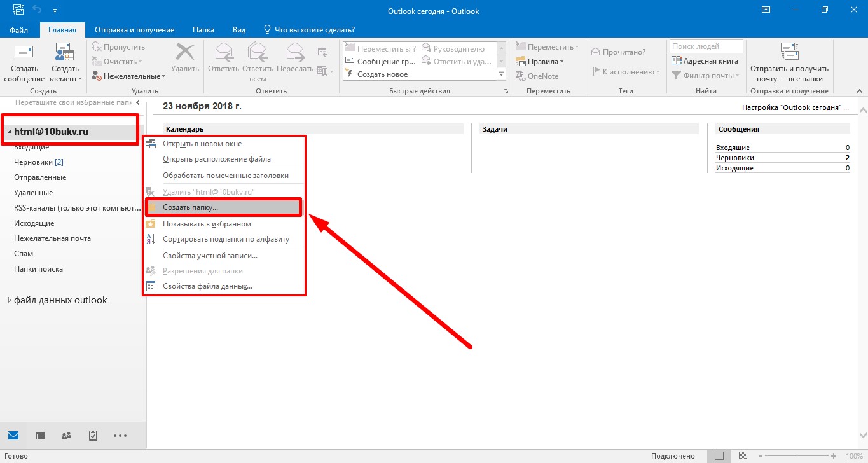This screenshot has width=868, height=463.
Task: Open the Rules dropdown in ribbon
Action: (541, 62)
